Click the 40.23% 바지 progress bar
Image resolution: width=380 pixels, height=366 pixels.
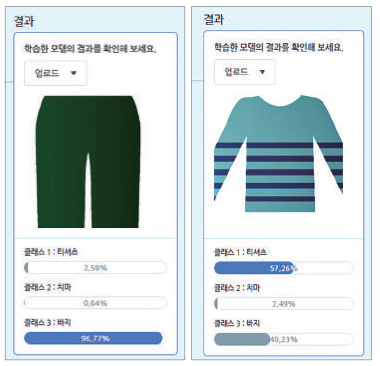(283, 339)
